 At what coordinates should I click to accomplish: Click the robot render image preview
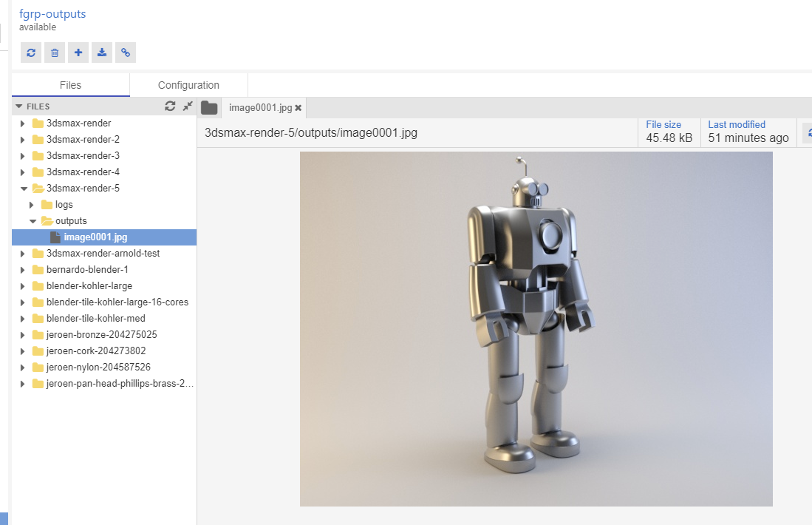536,329
